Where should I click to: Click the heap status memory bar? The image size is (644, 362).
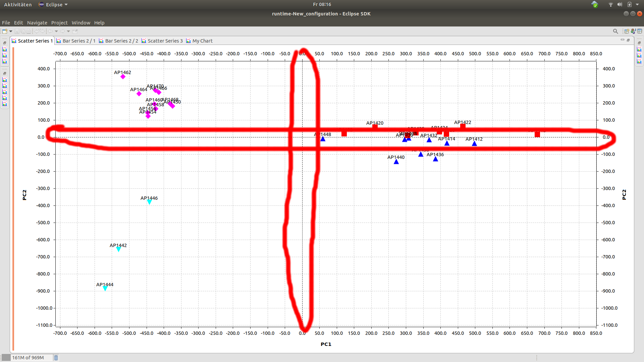coord(28,358)
